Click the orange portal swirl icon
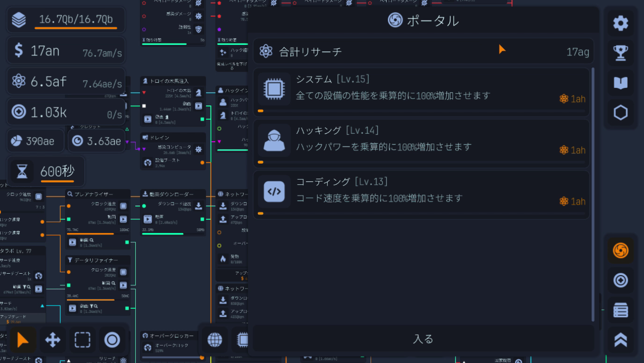This screenshot has width=644, height=363. (x=621, y=251)
